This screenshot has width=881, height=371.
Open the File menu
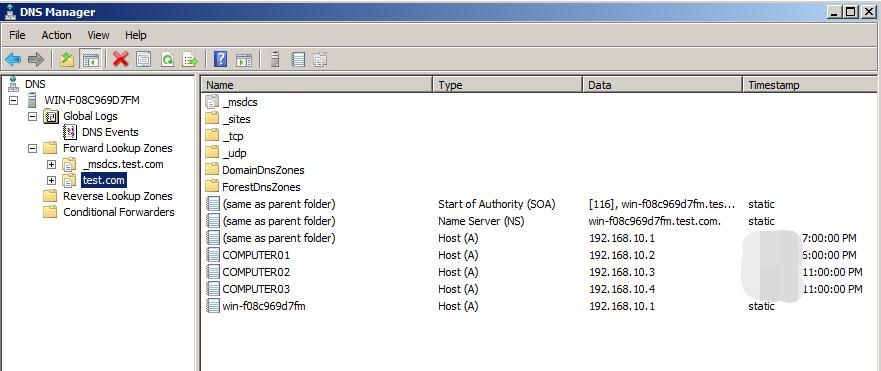pos(17,35)
